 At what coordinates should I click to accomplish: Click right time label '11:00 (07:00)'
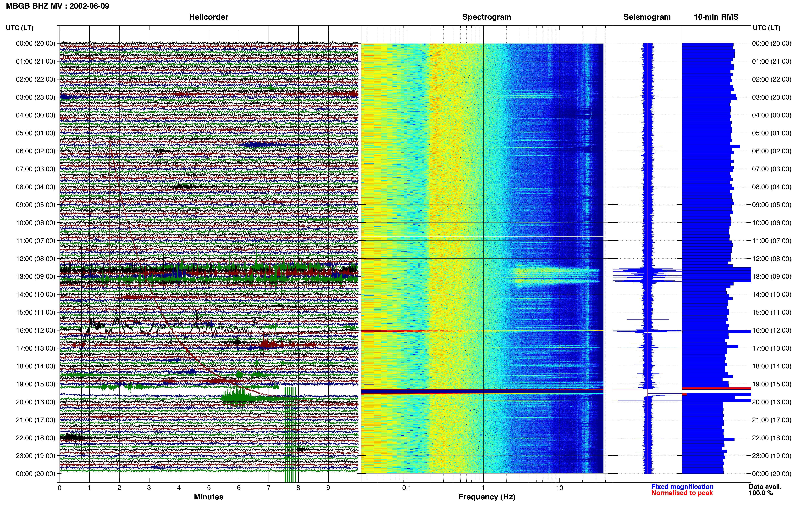pyautogui.click(x=772, y=240)
